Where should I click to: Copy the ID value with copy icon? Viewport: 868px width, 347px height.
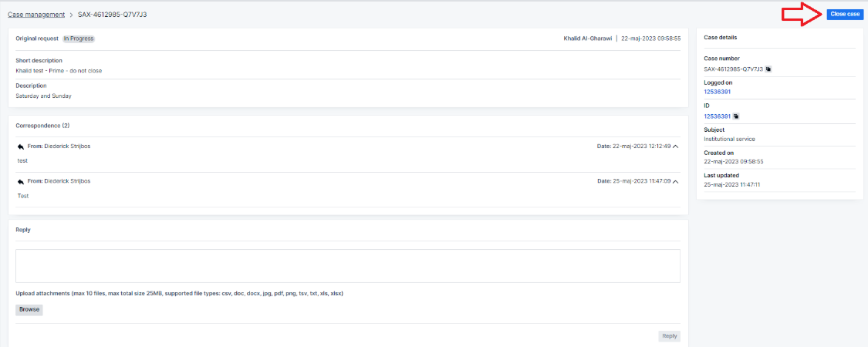tap(736, 116)
